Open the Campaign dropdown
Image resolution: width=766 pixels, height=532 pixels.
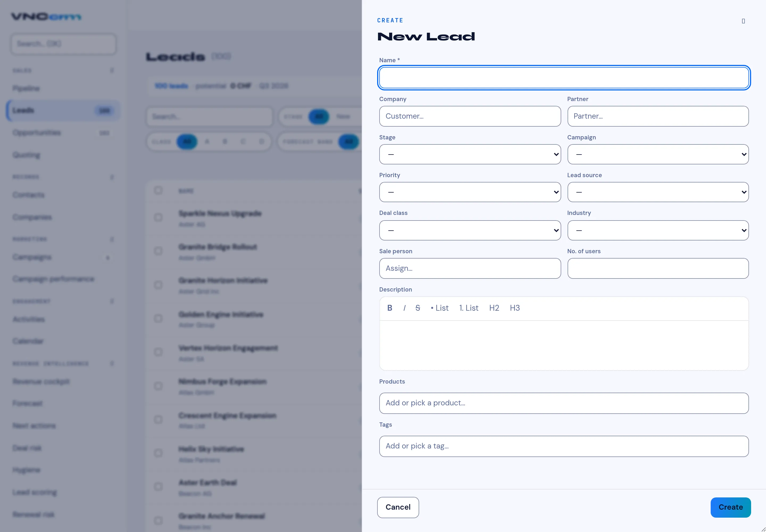[x=658, y=154]
